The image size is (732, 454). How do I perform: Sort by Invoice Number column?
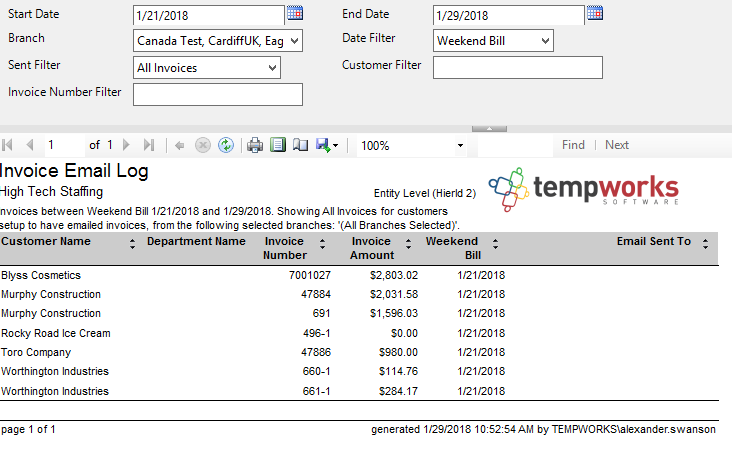tap(322, 243)
